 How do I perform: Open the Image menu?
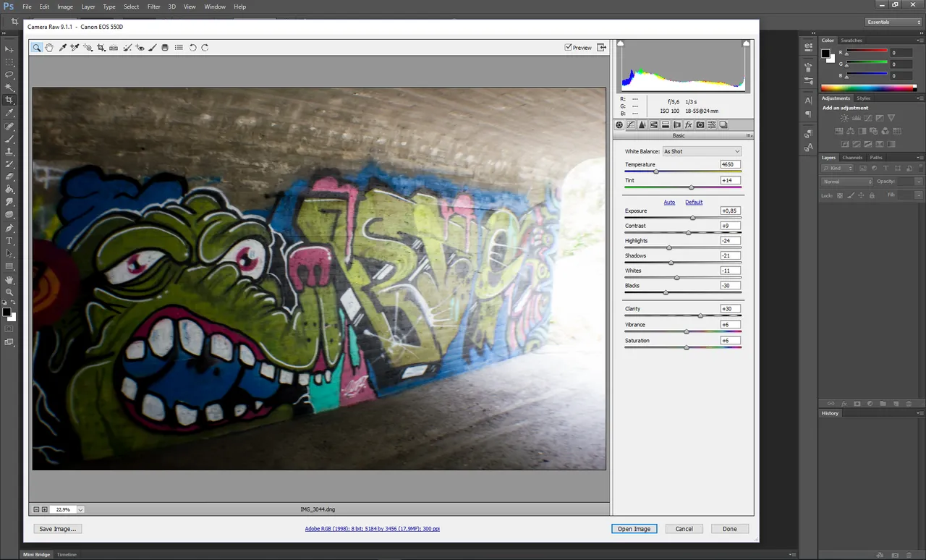click(x=65, y=7)
